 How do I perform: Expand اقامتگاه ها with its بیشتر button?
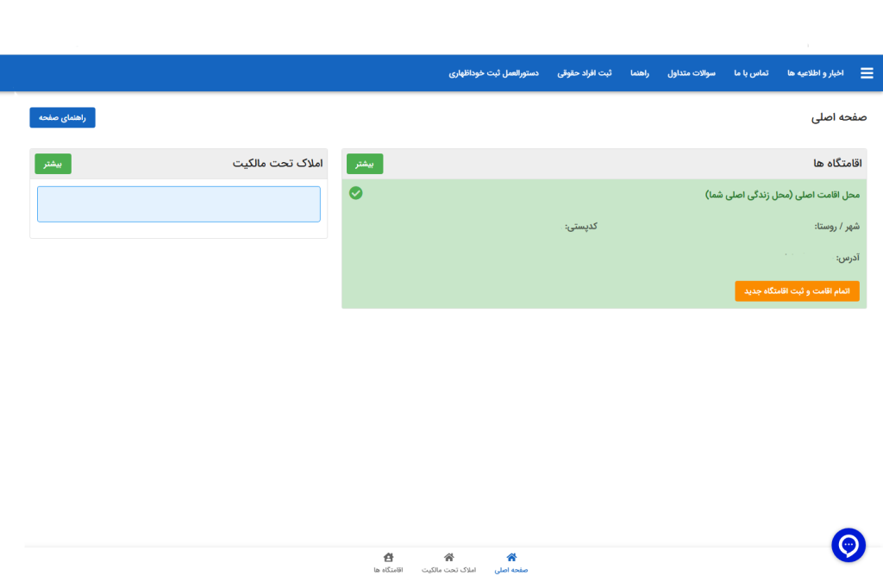[x=365, y=164]
